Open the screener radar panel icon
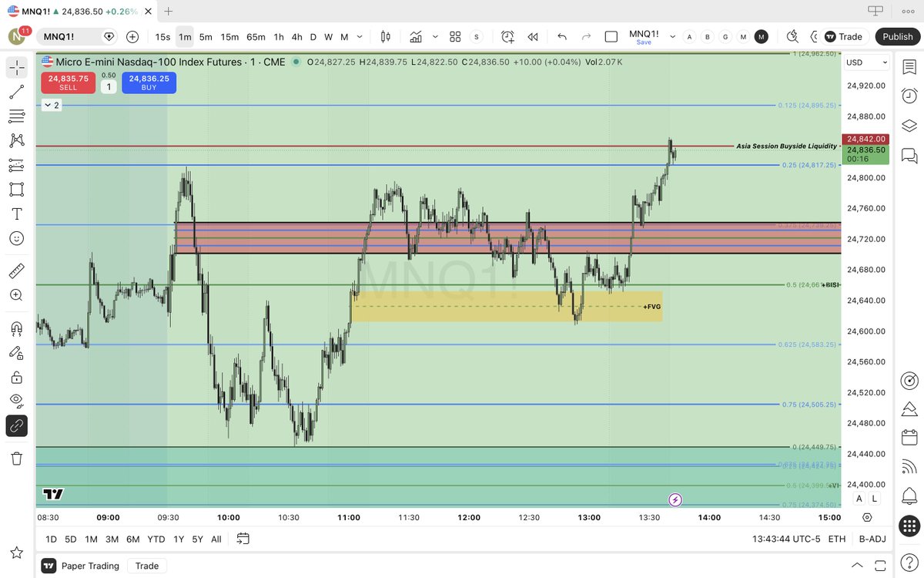Viewport: 924px width, 578px height. point(909,381)
